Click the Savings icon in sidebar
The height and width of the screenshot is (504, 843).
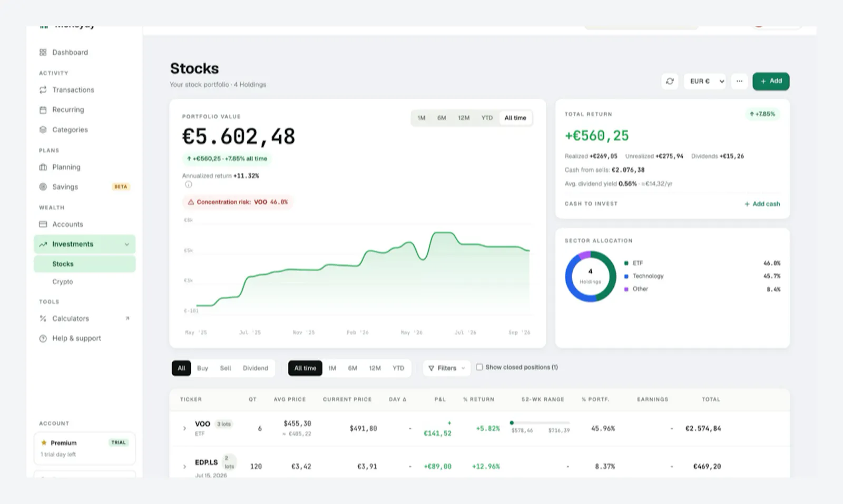(x=43, y=186)
